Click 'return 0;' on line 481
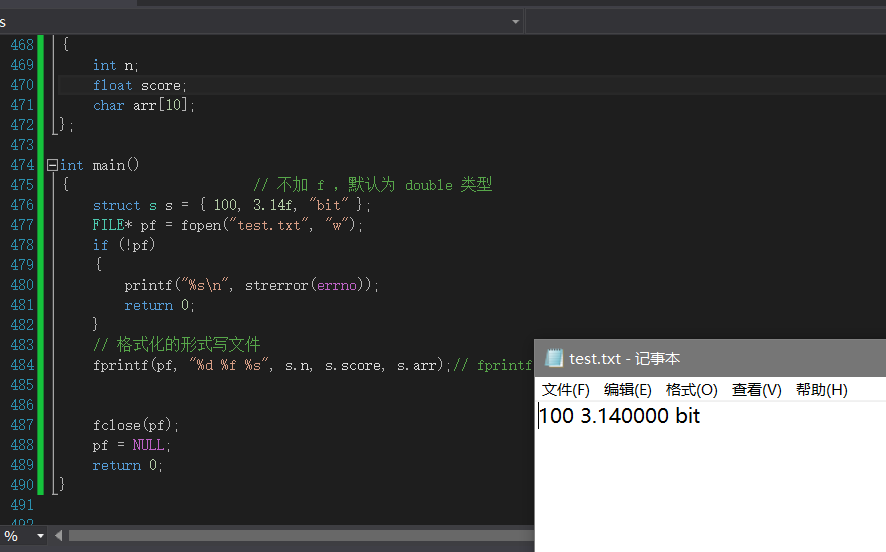This screenshot has height=552, width=886. click(x=159, y=306)
